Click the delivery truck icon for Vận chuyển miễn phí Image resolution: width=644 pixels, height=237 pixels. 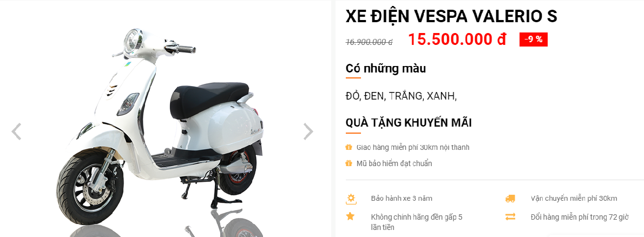tap(510, 199)
